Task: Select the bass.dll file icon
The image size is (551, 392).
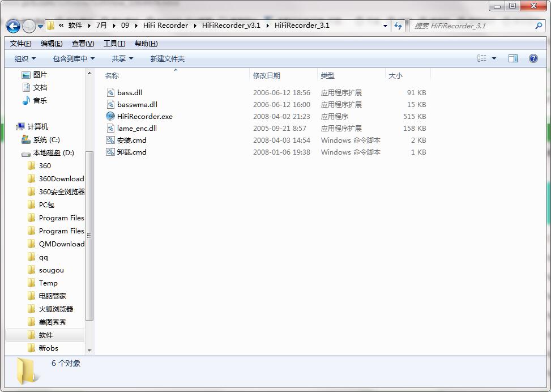Action: (110, 92)
